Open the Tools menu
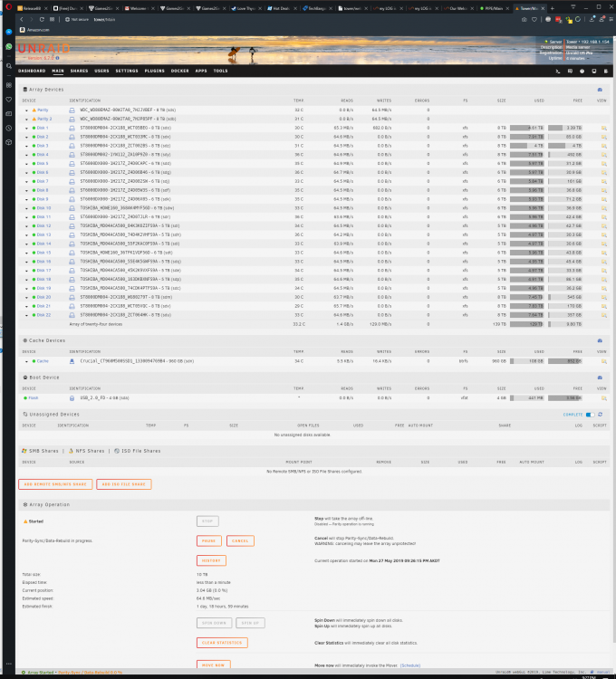The image size is (616, 679). (x=220, y=71)
